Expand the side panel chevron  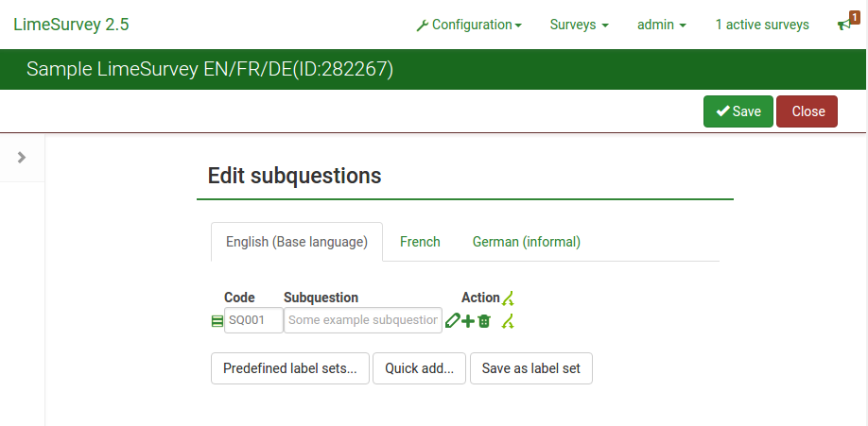pos(22,158)
